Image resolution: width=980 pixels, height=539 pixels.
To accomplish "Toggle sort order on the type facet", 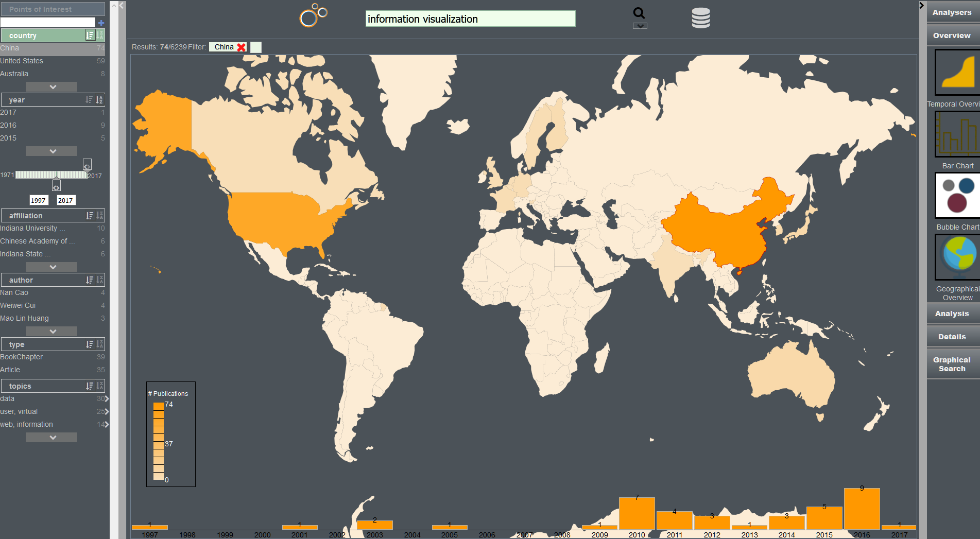I will (89, 344).
